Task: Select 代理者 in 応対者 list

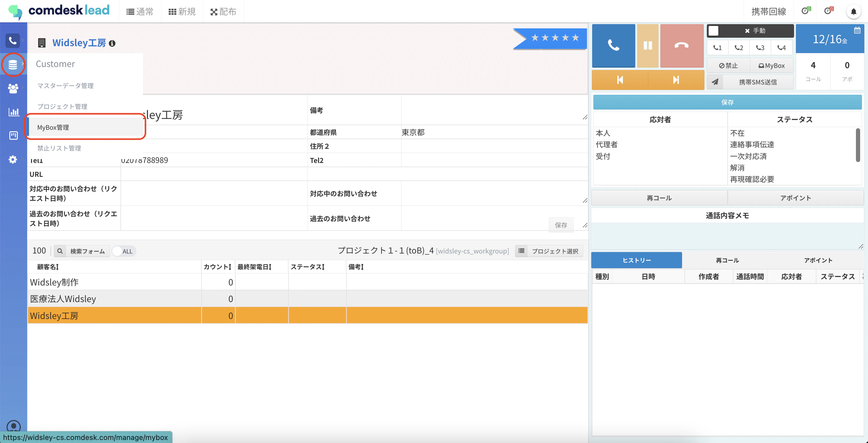Action: coord(607,145)
